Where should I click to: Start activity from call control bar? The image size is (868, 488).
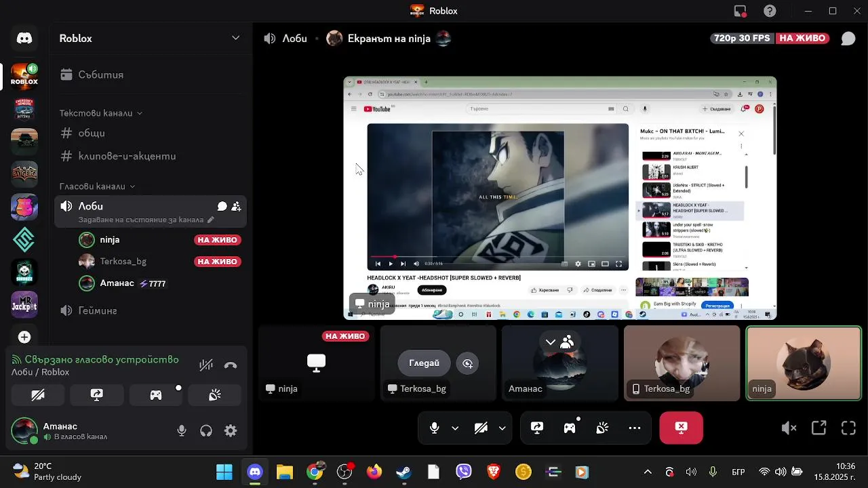570,428
